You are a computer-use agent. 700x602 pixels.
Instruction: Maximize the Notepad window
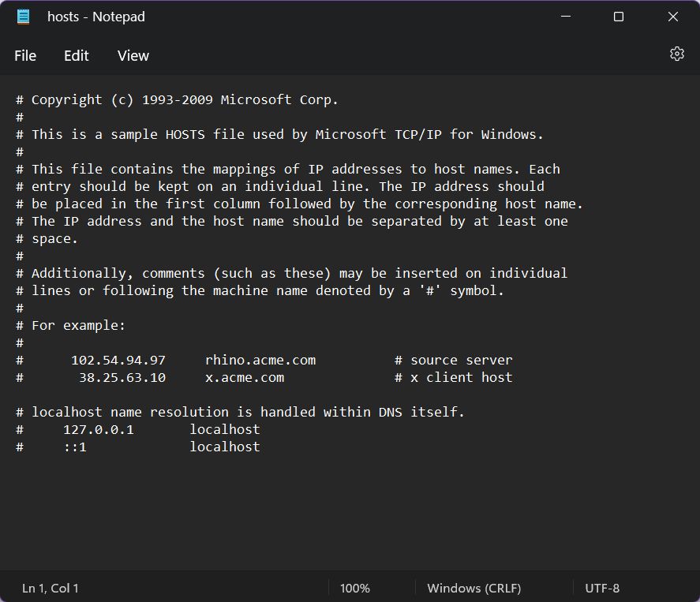click(x=619, y=16)
